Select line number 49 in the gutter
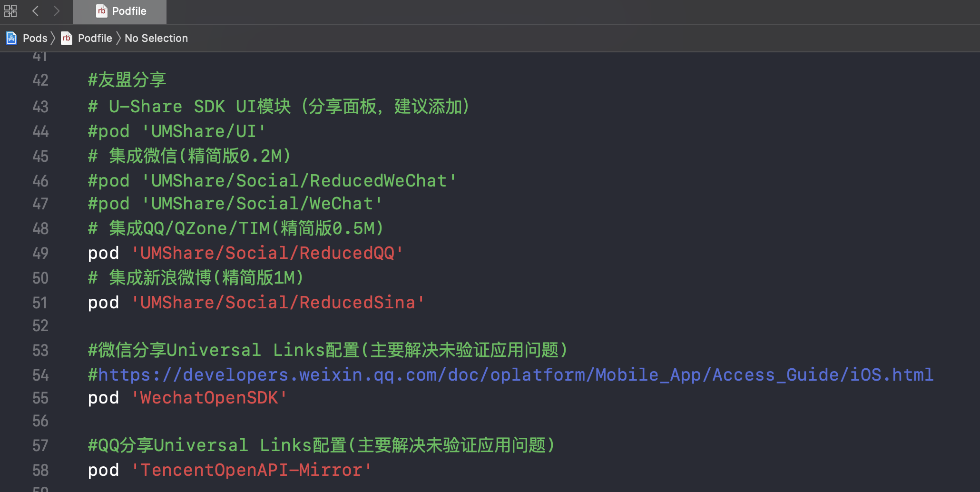 [40, 253]
